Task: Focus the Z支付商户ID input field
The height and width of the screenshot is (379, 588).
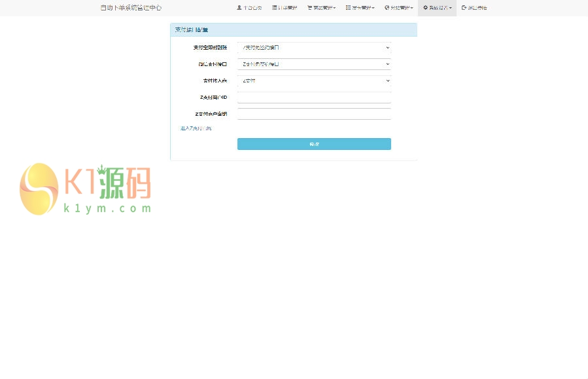Action: click(x=314, y=97)
